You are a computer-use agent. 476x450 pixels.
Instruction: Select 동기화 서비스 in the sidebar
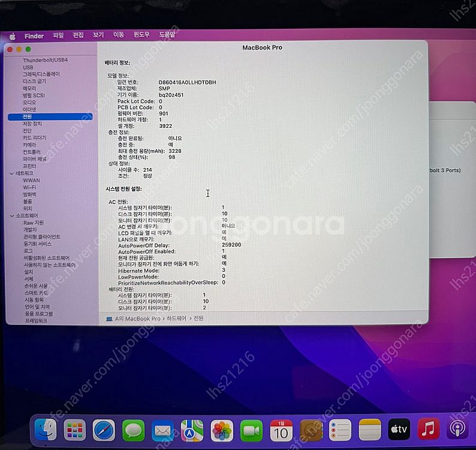(38, 244)
